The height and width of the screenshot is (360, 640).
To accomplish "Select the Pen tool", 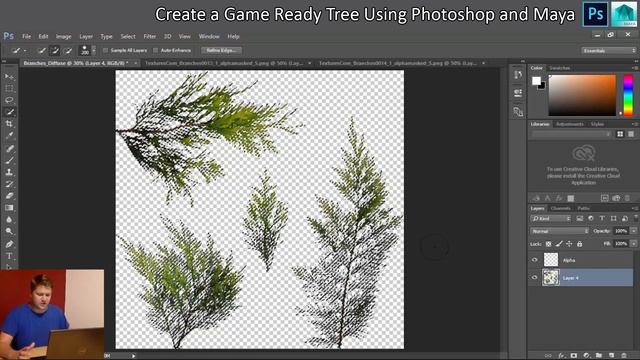I will point(9,244).
